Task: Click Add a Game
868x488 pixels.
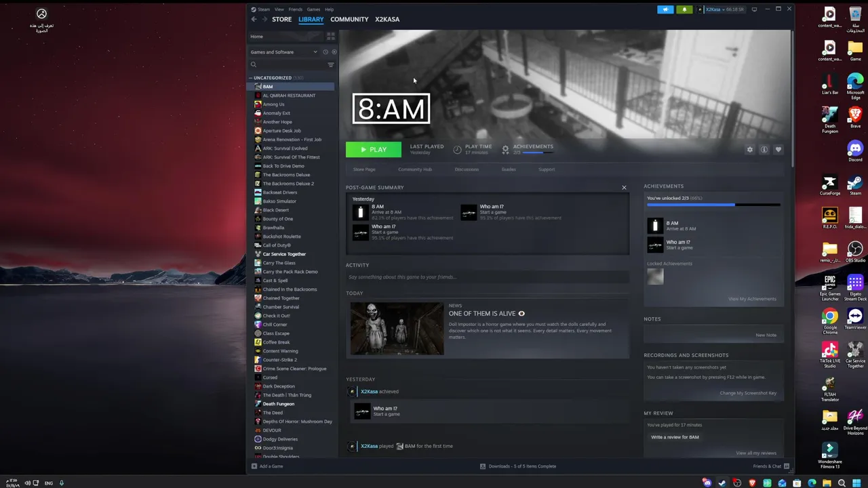Action: tap(267, 466)
